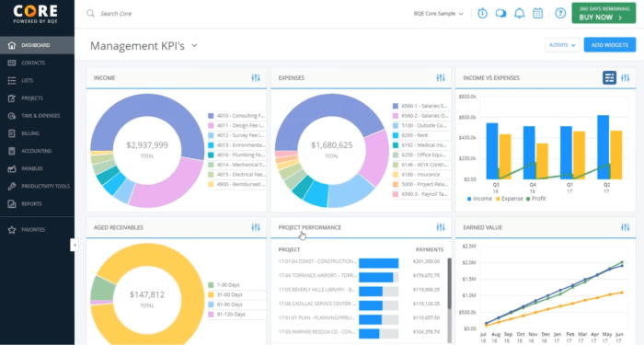Open the chat messages icon
This screenshot has width=644, height=345.
click(x=500, y=13)
